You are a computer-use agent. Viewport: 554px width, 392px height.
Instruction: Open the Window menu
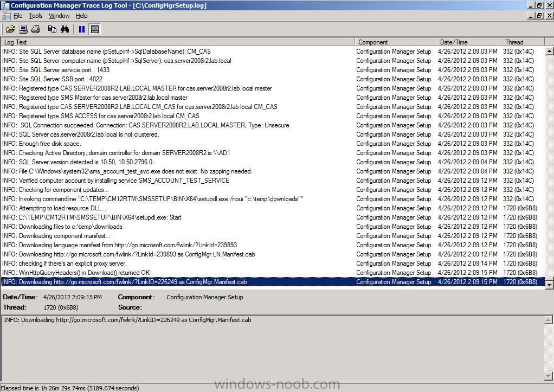59,16
